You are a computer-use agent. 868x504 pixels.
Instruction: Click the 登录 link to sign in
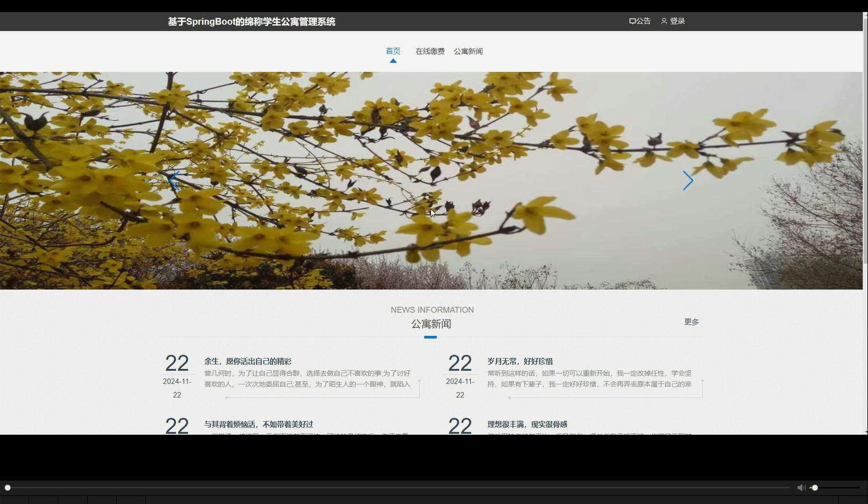(x=677, y=21)
